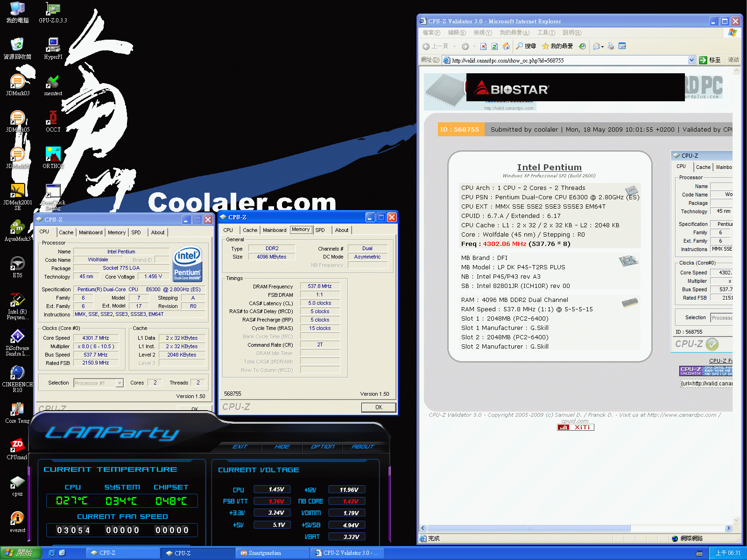Open the Tools menu in Internet Explorer
Viewport: 747px width, 560px height.
click(x=546, y=33)
